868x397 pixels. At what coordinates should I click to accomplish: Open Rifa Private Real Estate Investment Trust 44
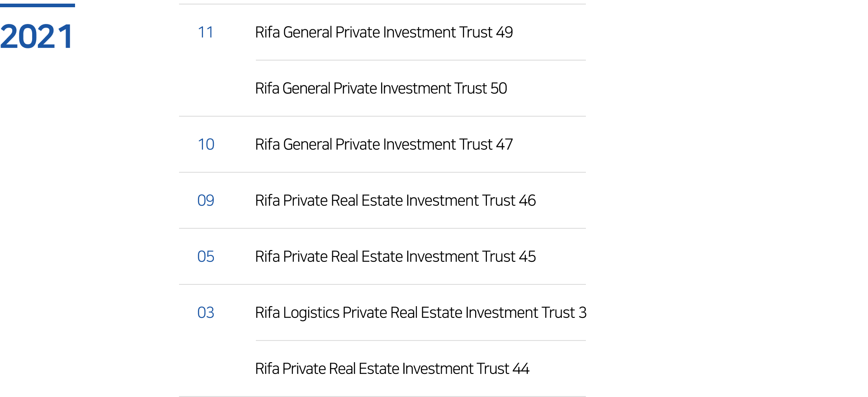pyautogui.click(x=392, y=369)
